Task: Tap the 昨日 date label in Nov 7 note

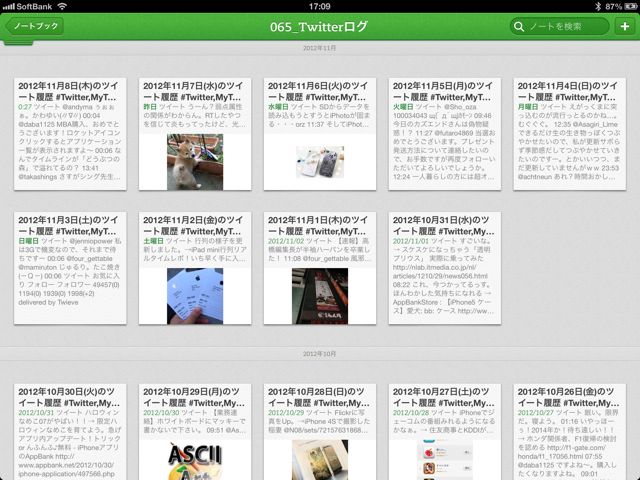Action: [x=150, y=107]
